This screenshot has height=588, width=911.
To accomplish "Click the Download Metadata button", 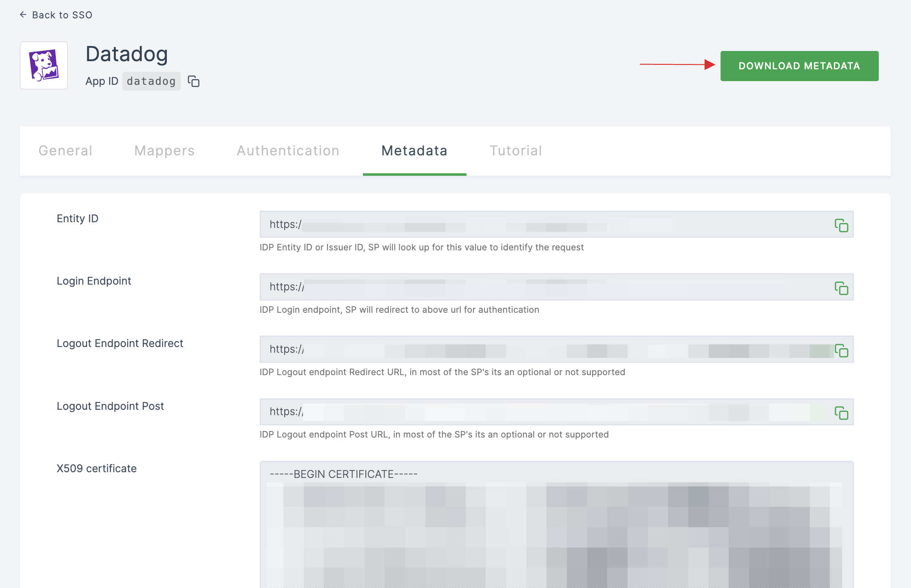I will click(x=799, y=66).
